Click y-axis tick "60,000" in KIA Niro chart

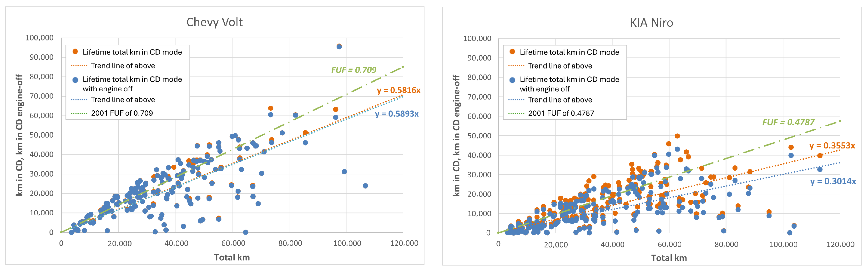click(x=479, y=117)
